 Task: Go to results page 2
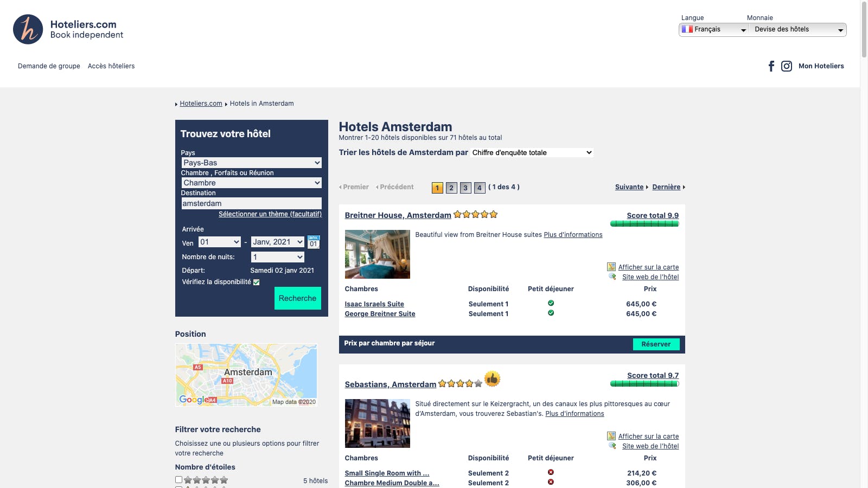click(451, 188)
